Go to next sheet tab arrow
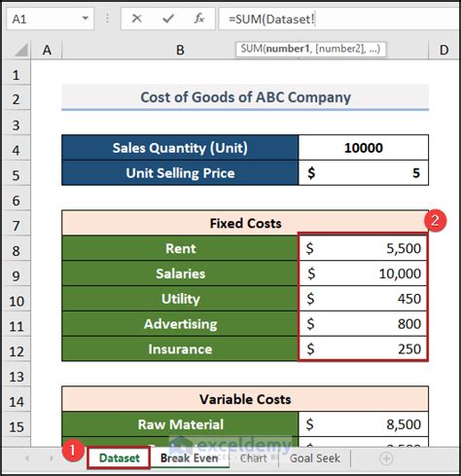The width and height of the screenshot is (461, 476). click(52, 458)
